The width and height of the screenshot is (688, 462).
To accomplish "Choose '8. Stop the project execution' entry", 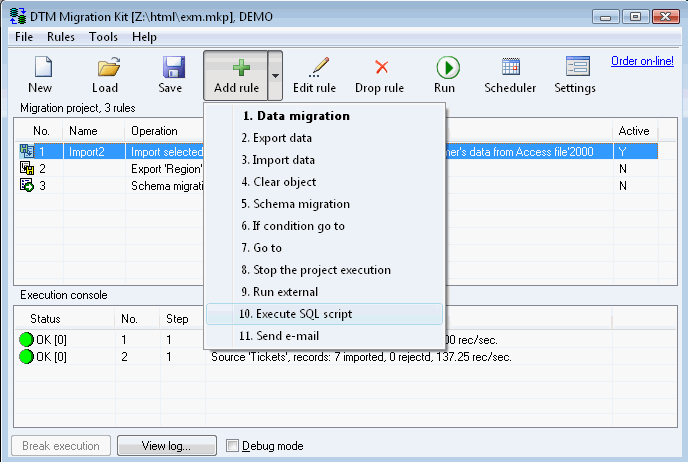I will coord(324,269).
